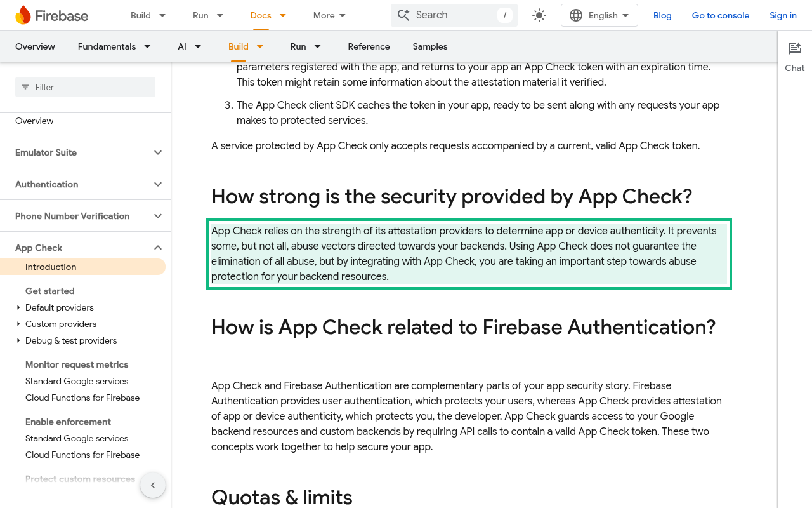Switch to the Samples tab

[430, 46]
